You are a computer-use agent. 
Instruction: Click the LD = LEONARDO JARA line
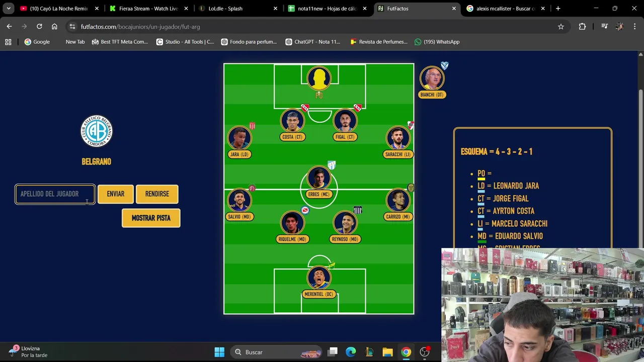click(508, 186)
